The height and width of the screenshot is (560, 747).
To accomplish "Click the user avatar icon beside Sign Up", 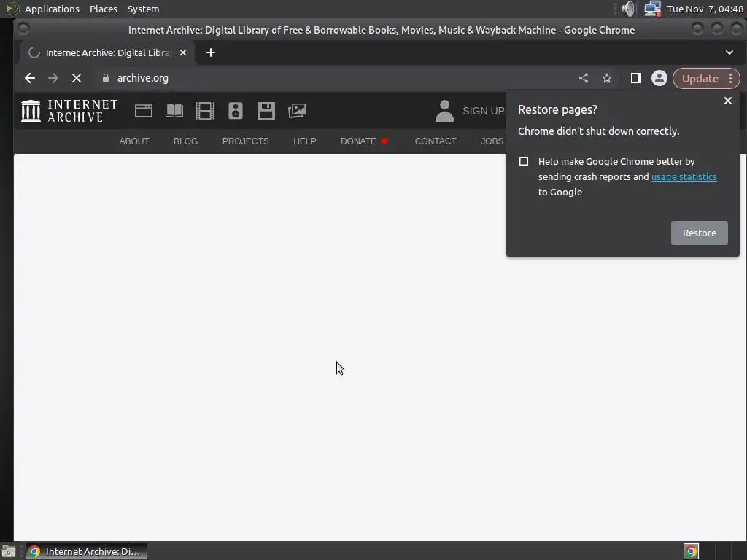I will point(444,111).
